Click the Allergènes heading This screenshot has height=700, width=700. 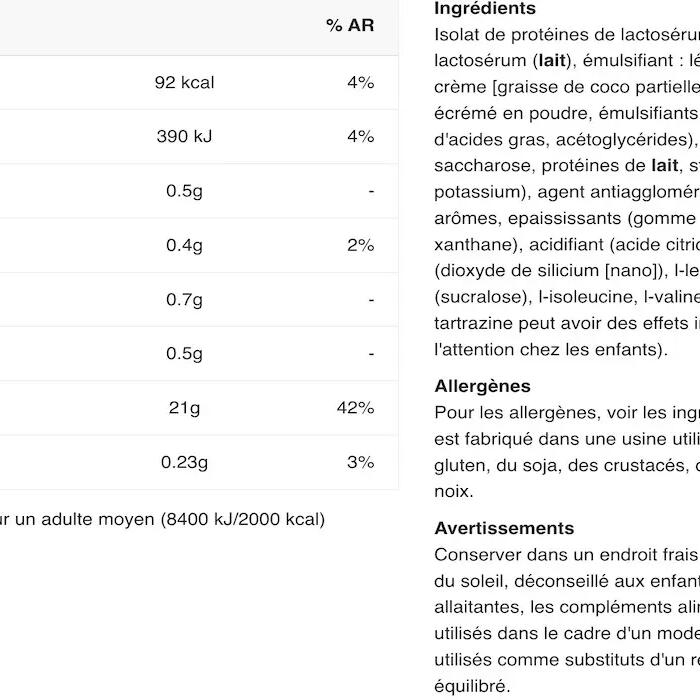483,386
